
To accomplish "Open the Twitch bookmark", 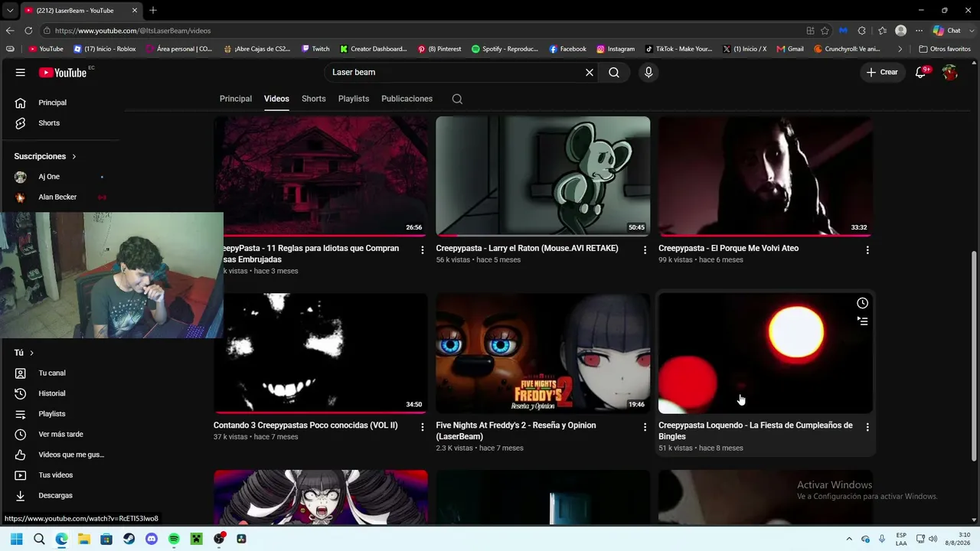I will [315, 49].
